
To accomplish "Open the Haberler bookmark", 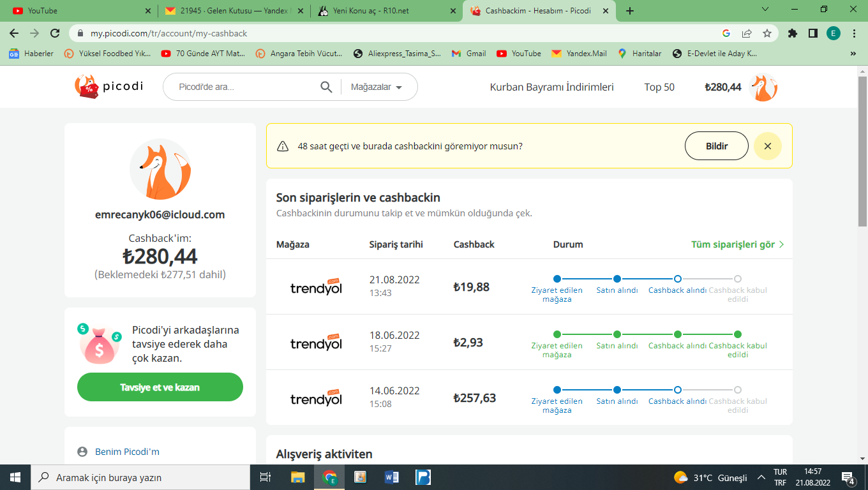I will (31, 54).
